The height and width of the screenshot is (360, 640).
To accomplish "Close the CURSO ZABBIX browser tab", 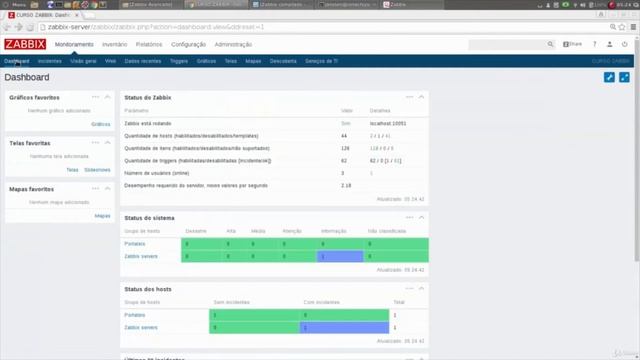I will [77, 15].
